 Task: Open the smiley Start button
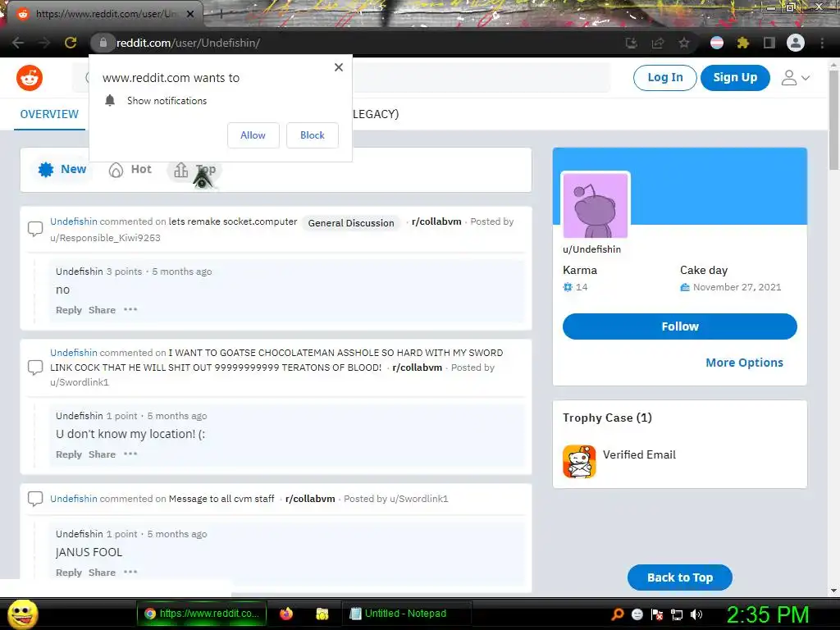pos(23,614)
